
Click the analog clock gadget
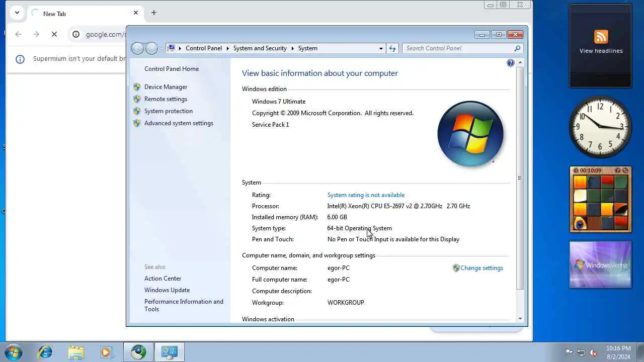pyautogui.click(x=600, y=127)
